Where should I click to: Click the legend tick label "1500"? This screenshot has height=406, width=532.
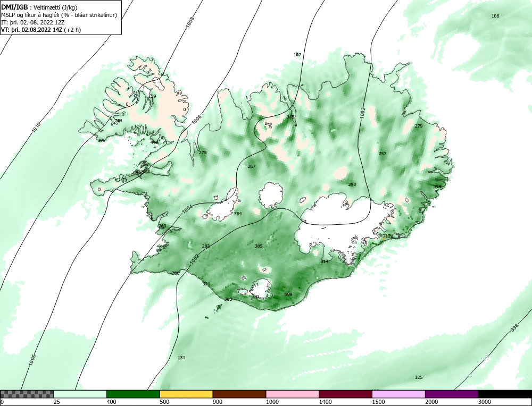pos(378,402)
